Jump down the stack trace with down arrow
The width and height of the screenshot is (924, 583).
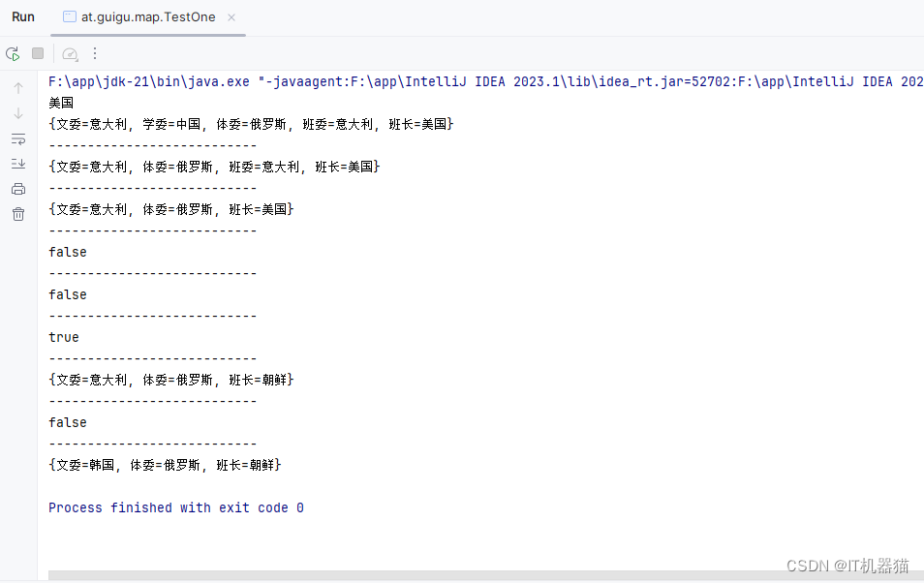click(x=18, y=113)
